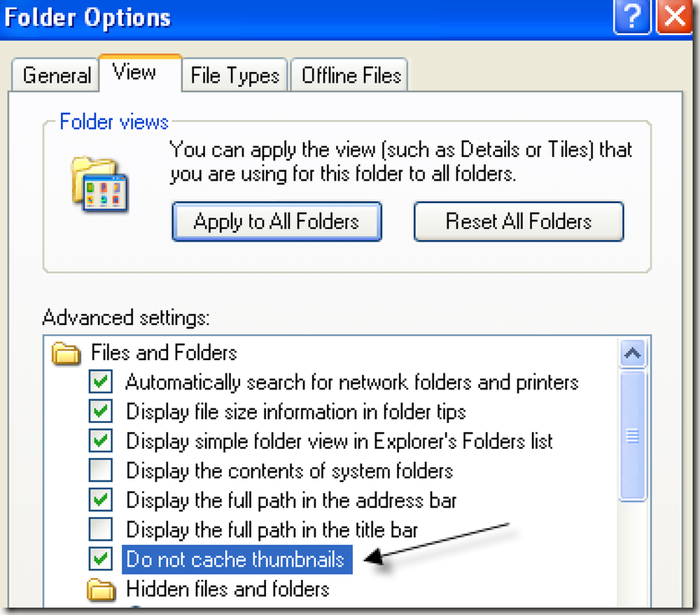Uncheck Do not cache thumbnails
Viewport: 700px width, 615px height.
click(x=100, y=559)
